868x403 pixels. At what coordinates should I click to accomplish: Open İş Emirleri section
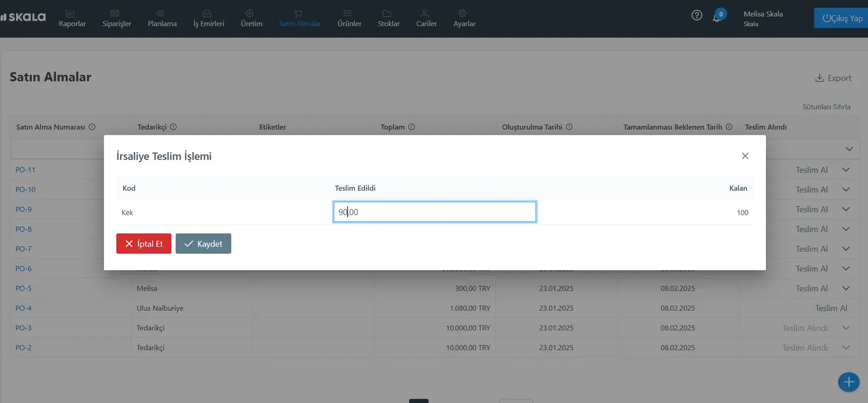209,18
